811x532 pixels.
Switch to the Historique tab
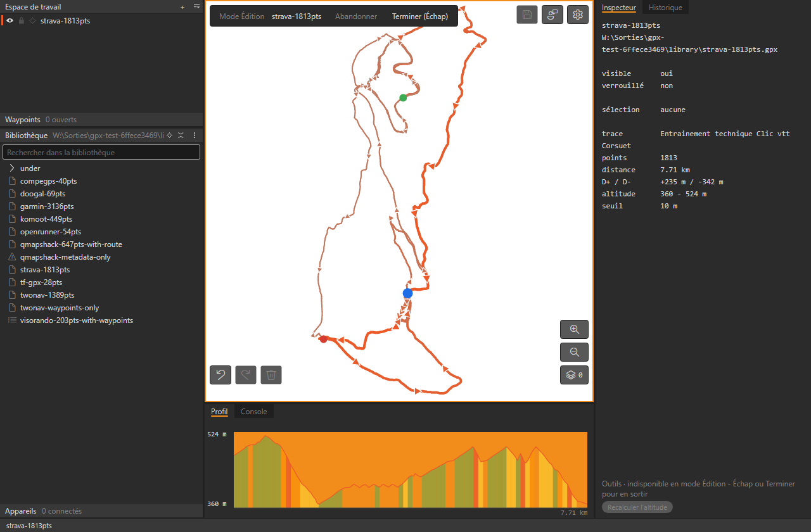pos(665,8)
